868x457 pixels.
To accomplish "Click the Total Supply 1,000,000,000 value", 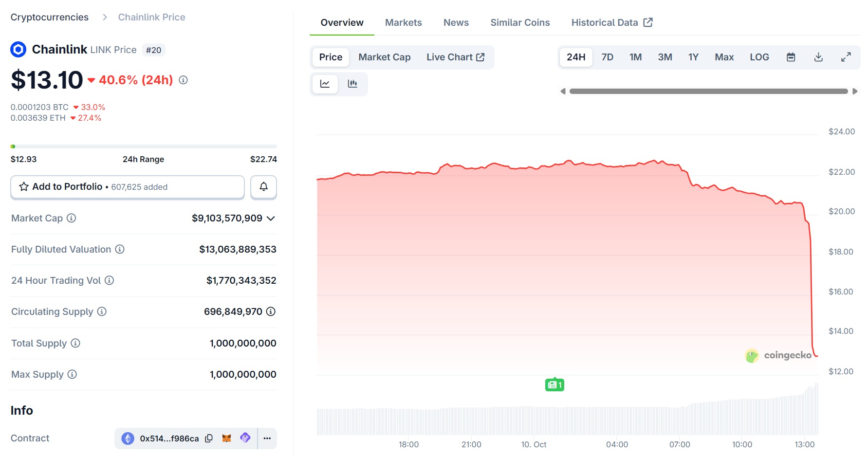I will point(243,343).
